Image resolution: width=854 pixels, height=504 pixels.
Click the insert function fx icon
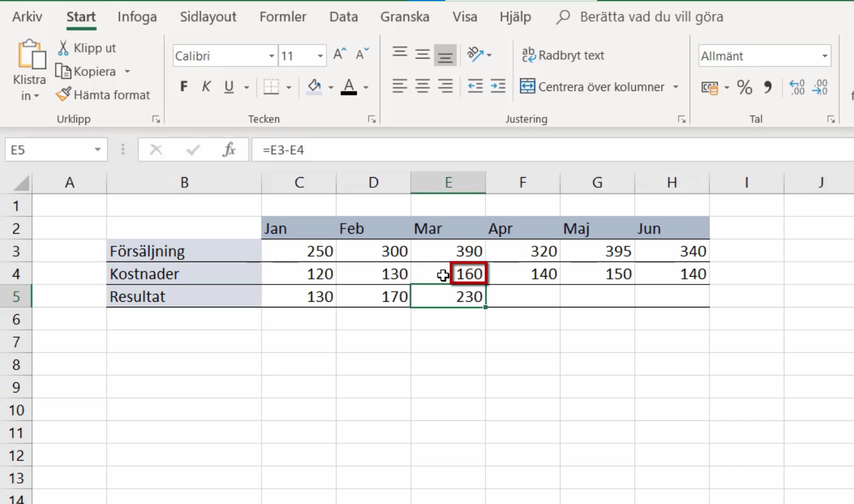click(229, 150)
